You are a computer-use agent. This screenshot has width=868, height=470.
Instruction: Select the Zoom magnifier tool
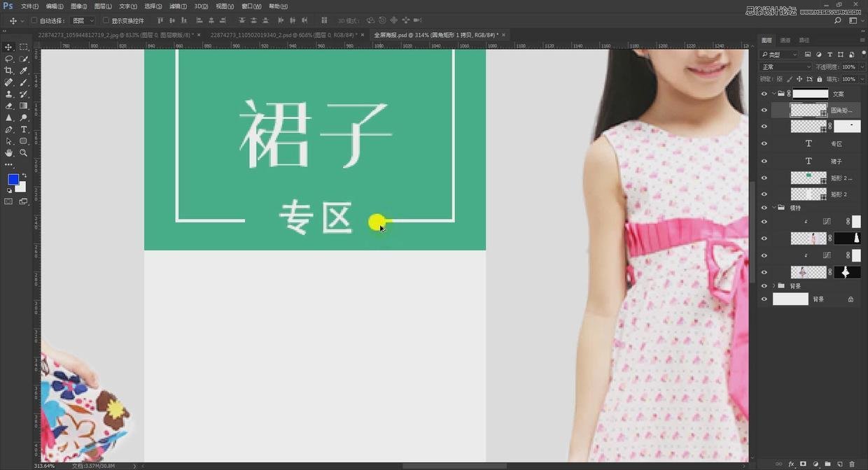[x=24, y=152]
